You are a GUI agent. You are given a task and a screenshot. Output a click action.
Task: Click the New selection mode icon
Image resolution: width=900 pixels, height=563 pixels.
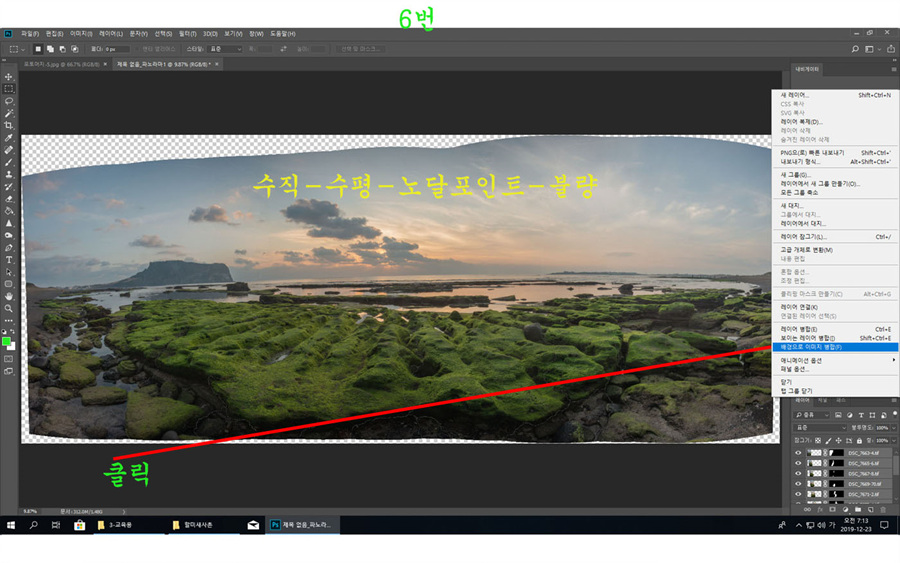click(38, 49)
